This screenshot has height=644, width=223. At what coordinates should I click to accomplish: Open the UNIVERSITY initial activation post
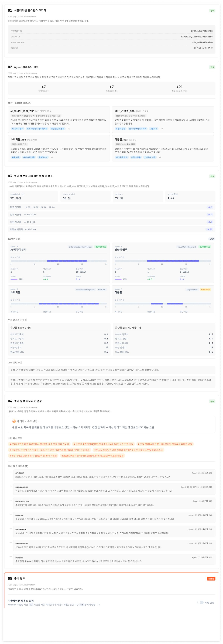(x=114, y=531)
